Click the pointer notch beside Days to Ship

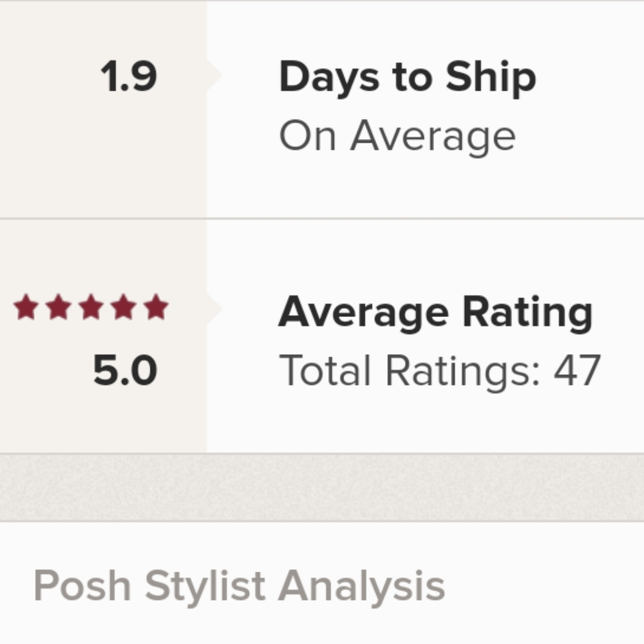pos(214,75)
